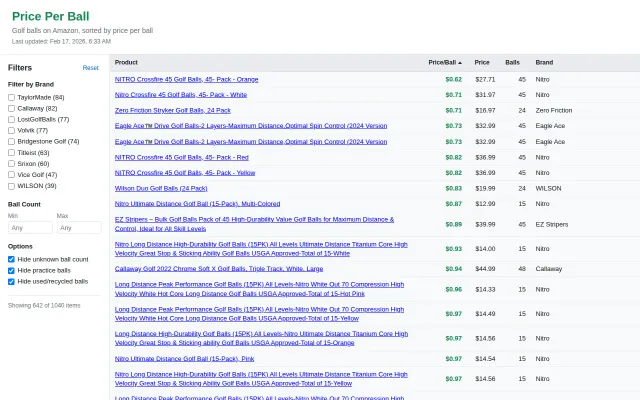Open NITRO Crossfire 45 Pack Yellow link
The height and width of the screenshot is (400, 640).
tap(185, 173)
